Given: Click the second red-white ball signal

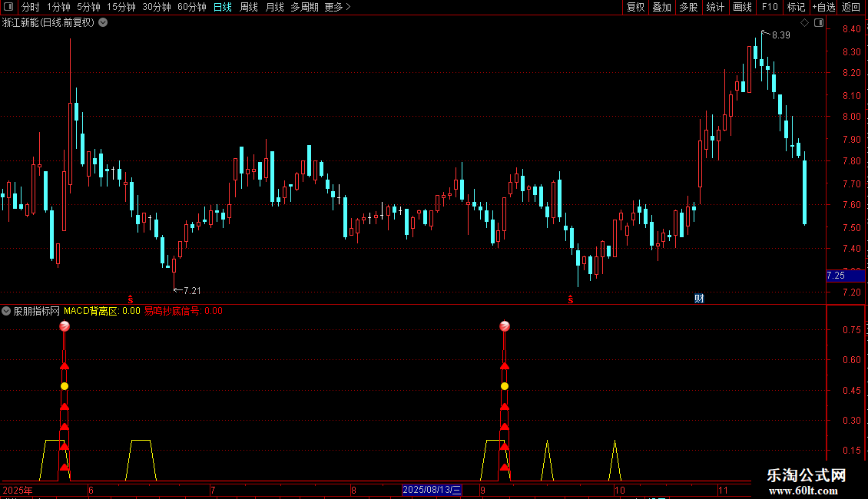Looking at the screenshot, I should click(505, 326).
